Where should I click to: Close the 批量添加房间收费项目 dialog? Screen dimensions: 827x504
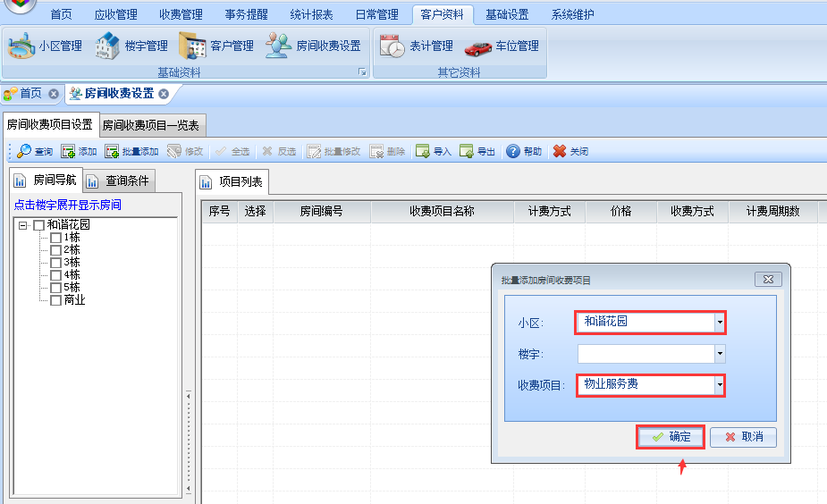[x=769, y=280]
